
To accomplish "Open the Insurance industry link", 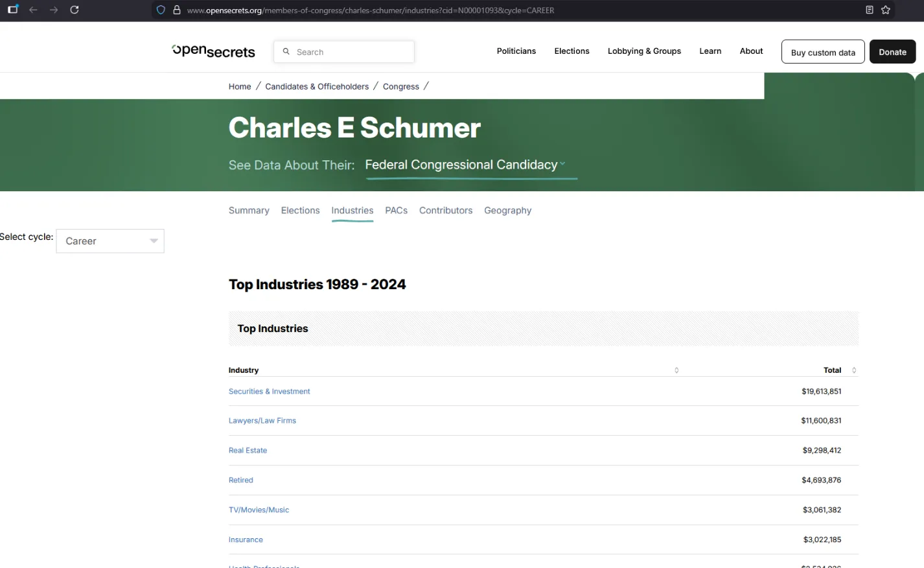I will [246, 540].
